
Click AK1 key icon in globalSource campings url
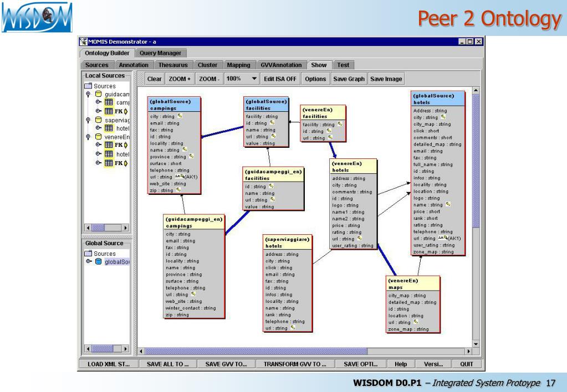pos(180,177)
